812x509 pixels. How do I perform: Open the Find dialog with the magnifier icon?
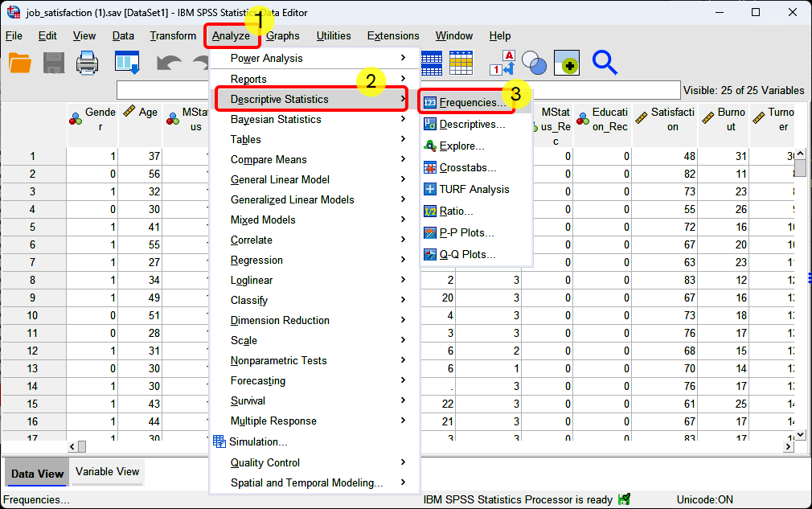tap(604, 63)
